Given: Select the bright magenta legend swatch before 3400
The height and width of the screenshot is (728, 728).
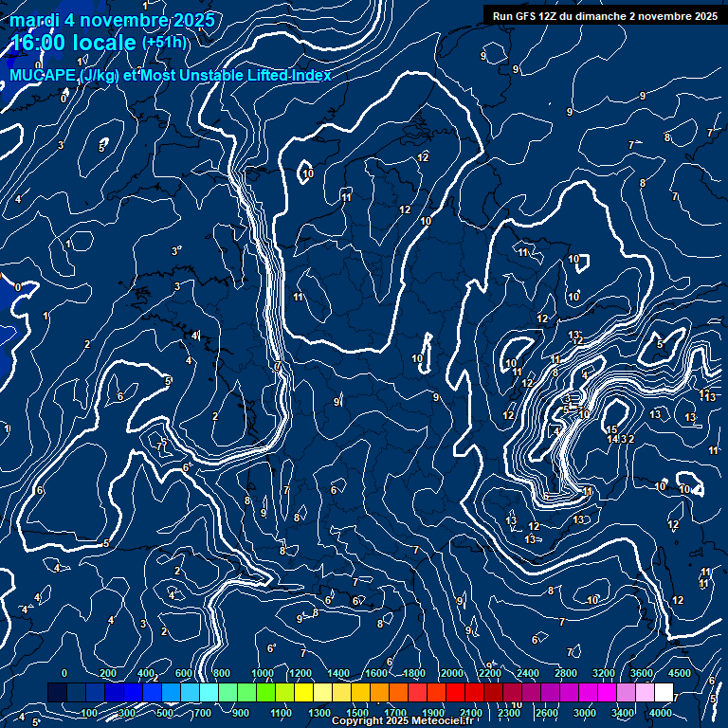Looking at the screenshot, I should [607, 692].
